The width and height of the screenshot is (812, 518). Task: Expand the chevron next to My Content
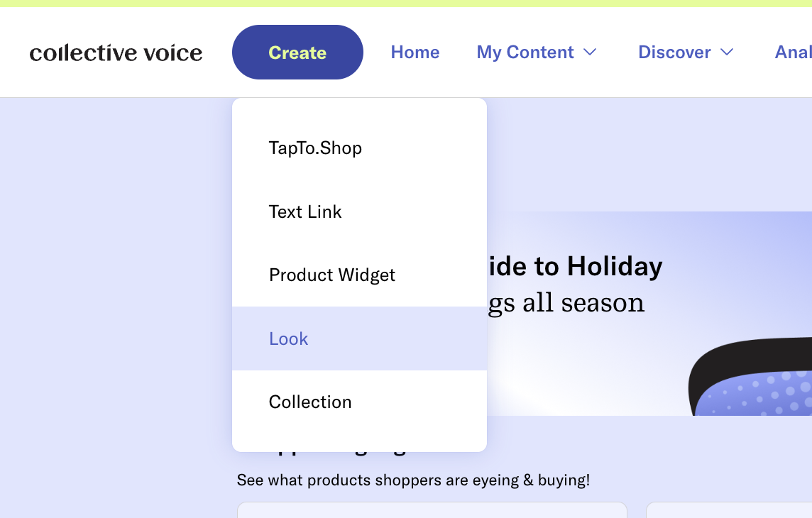tap(590, 53)
